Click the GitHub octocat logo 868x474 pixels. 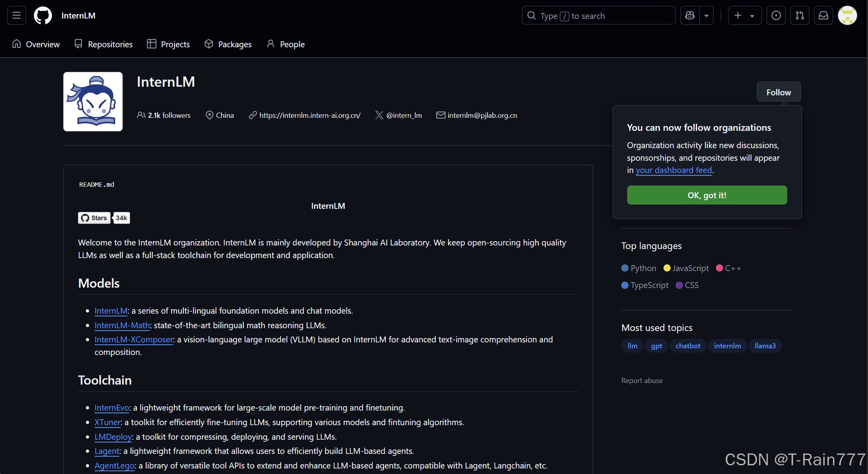pos(43,16)
